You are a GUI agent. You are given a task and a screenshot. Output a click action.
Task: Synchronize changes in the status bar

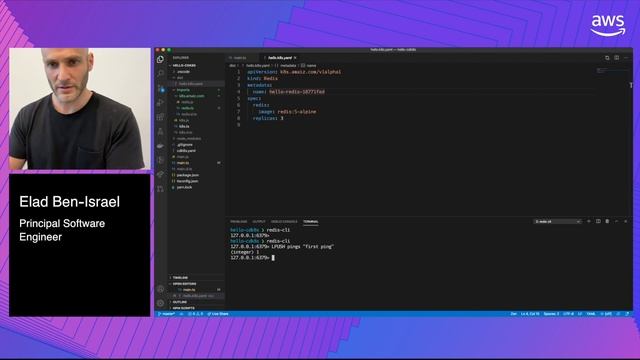181,314
